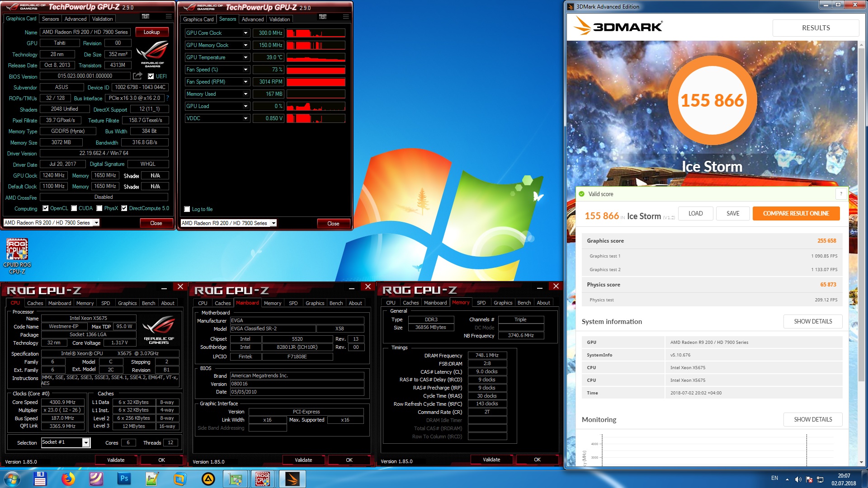The width and height of the screenshot is (868, 488).
Task: Click the camera icon in the GPU-Z Sensors window
Action: (323, 17)
